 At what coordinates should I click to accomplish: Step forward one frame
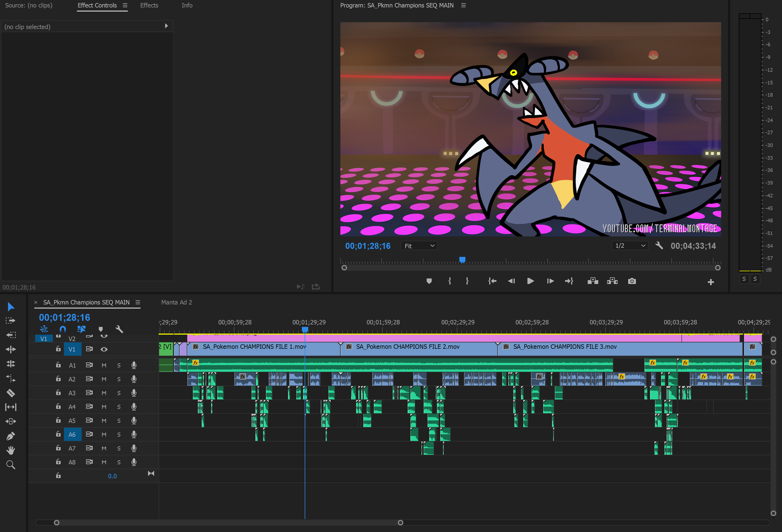pyautogui.click(x=550, y=281)
